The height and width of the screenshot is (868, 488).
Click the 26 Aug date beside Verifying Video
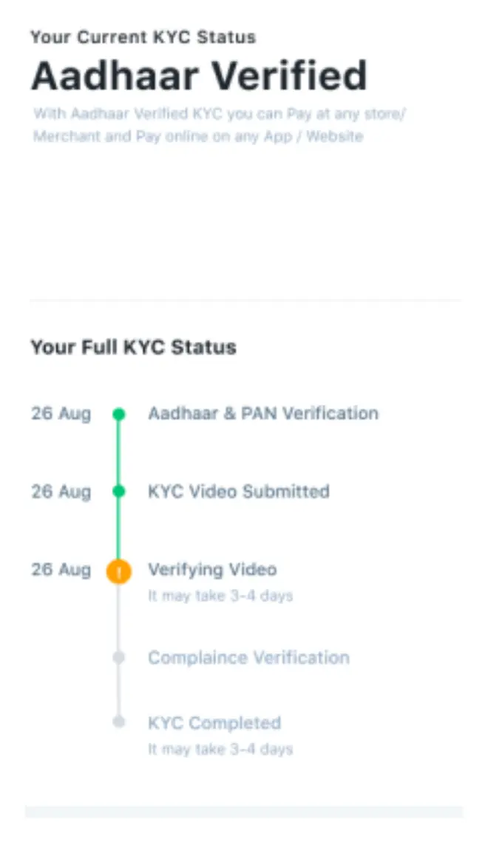pyautogui.click(x=60, y=570)
